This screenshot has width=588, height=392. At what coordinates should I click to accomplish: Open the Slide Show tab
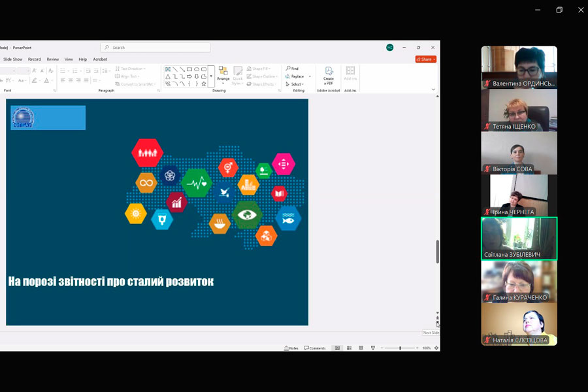pyautogui.click(x=13, y=59)
